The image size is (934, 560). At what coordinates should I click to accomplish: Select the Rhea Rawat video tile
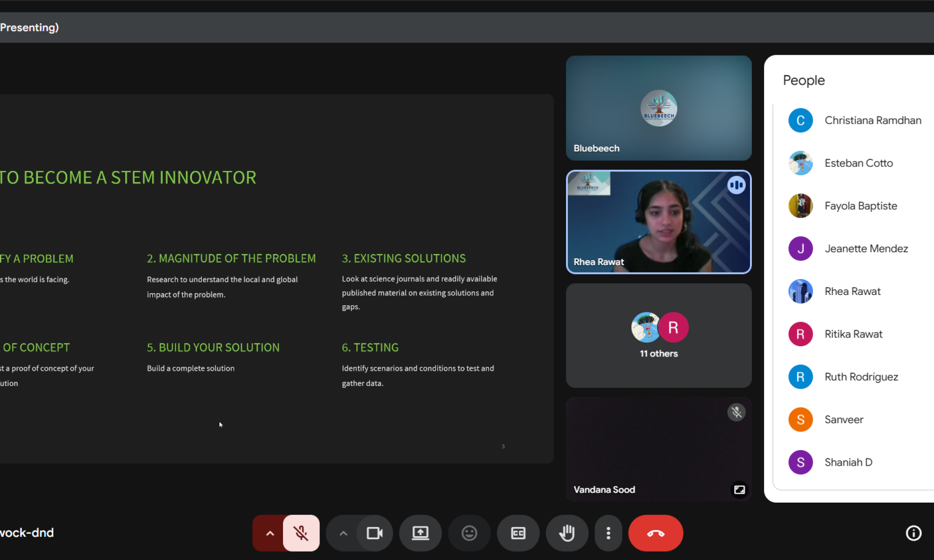pos(658,222)
